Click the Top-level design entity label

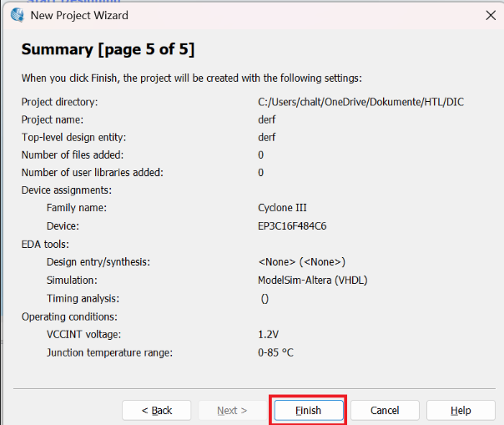click(73, 137)
